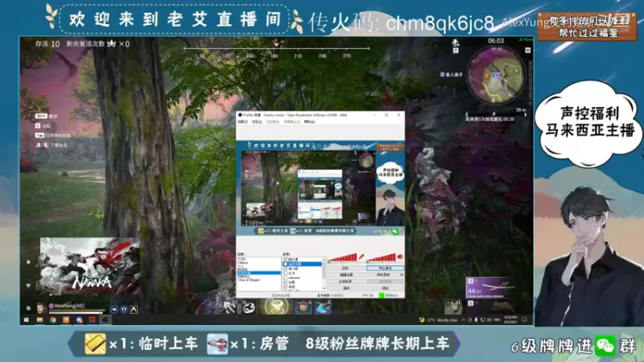Select weapon slot 1 showing 44 ammo

coord(489,287)
